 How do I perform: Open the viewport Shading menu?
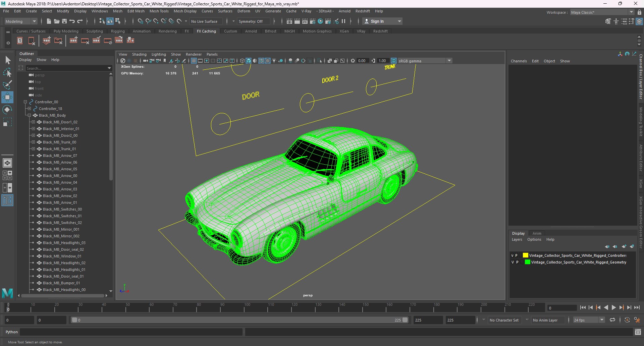click(x=139, y=54)
